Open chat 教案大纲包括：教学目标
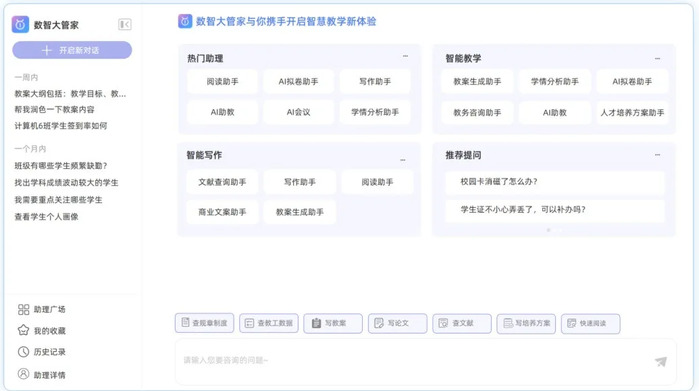699x391 pixels. tap(70, 94)
